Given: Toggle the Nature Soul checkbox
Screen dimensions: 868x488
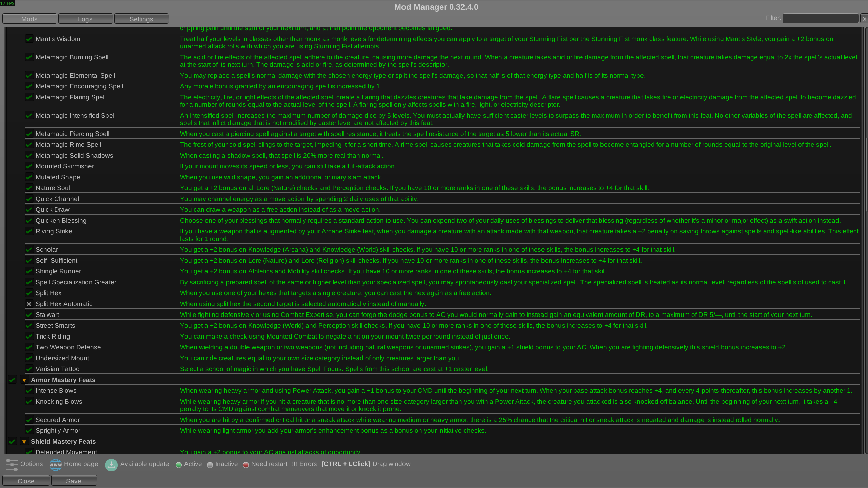Looking at the screenshot, I should click(x=29, y=188).
